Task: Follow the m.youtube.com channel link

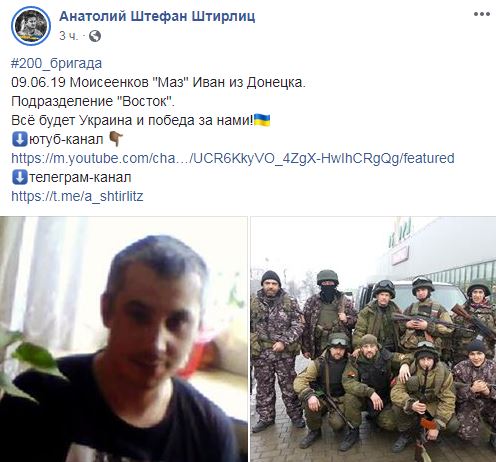Action: point(233,158)
